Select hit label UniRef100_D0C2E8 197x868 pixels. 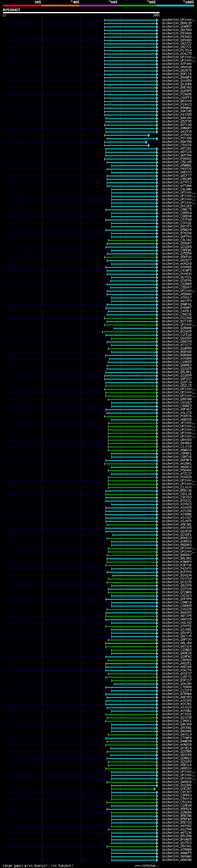tap(177, 206)
